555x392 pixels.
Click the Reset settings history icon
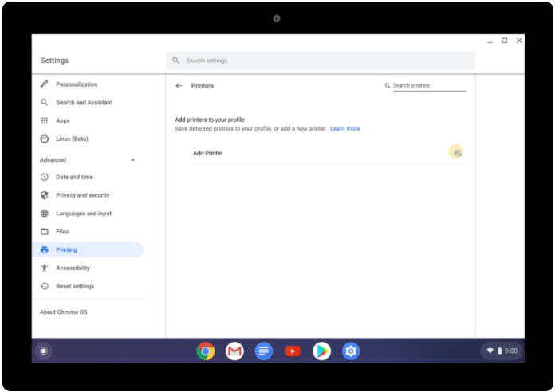pyautogui.click(x=44, y=286)
